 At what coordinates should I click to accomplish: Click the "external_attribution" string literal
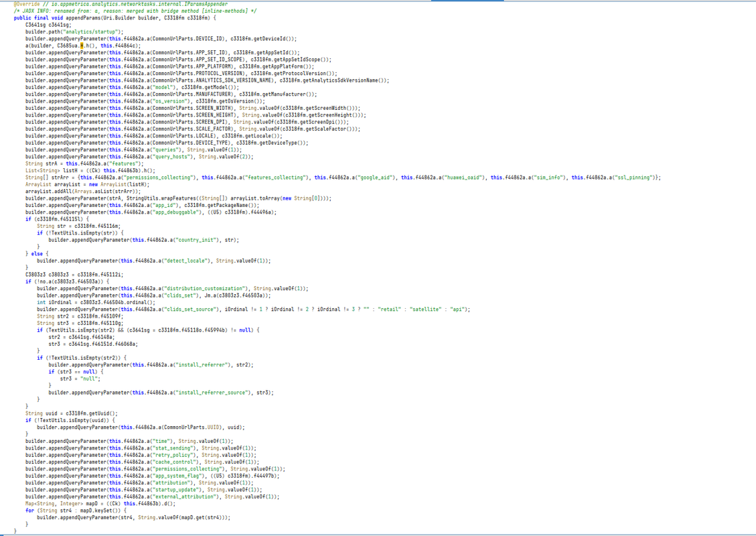point(184,496)
